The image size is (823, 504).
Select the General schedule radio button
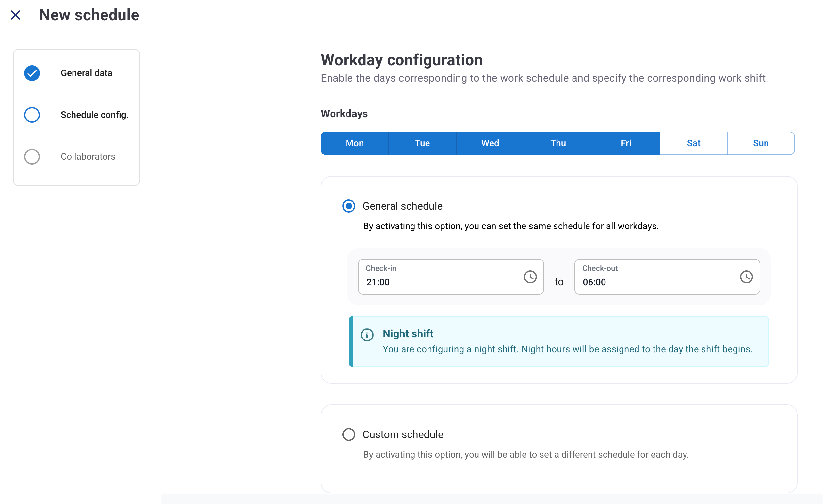348,206
